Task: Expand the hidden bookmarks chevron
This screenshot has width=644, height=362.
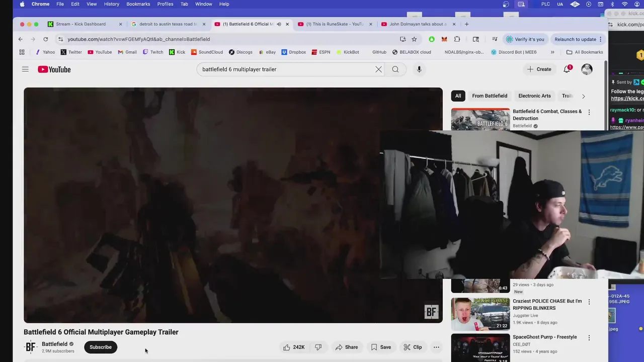Action: click(552, 52)
